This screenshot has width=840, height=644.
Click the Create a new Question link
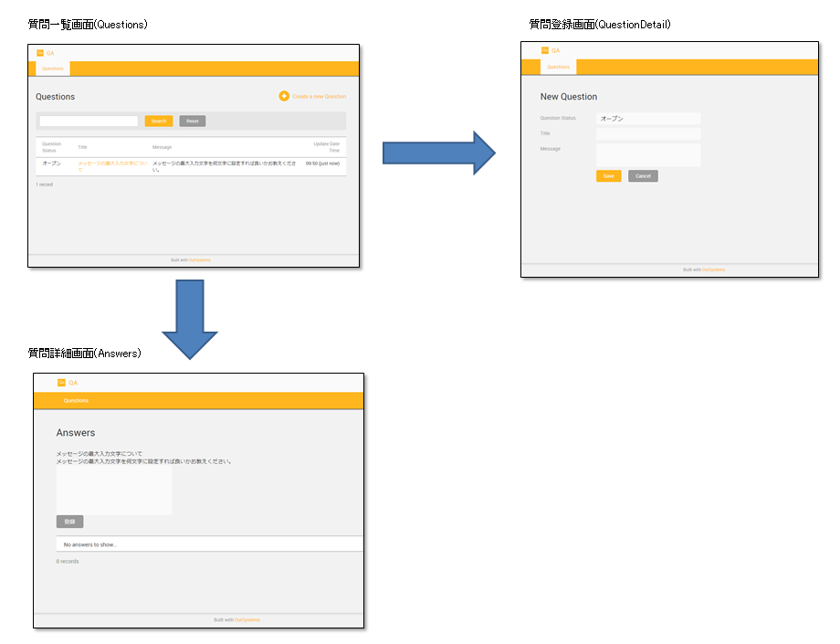[x=319, y=97]
